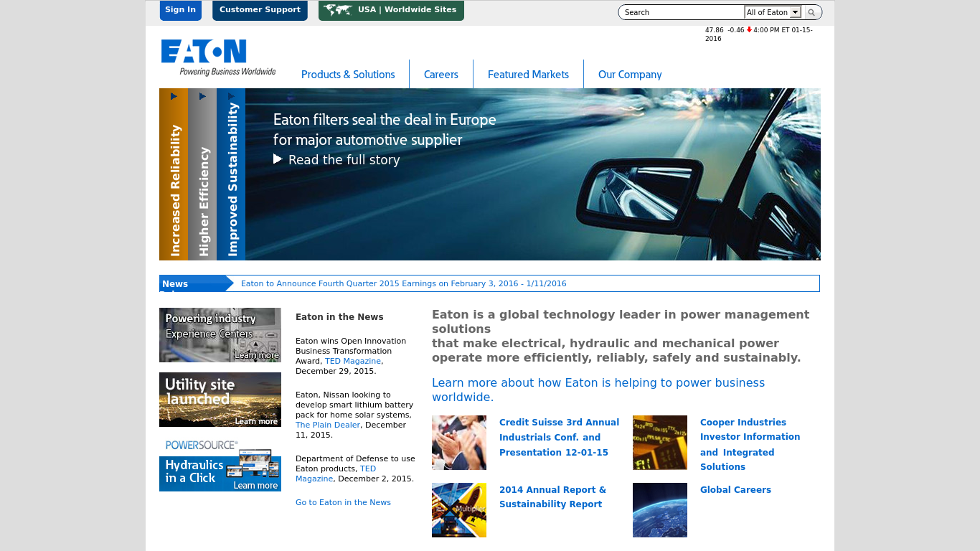980x551 pixels.
Task: Click the search magnifier button
Action: pyautogui.click(x=811, y=12)
